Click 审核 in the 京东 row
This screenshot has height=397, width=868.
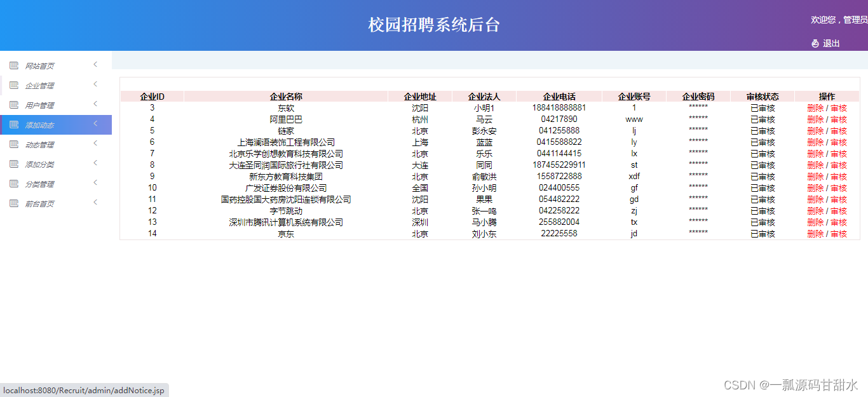pos(839,234)
